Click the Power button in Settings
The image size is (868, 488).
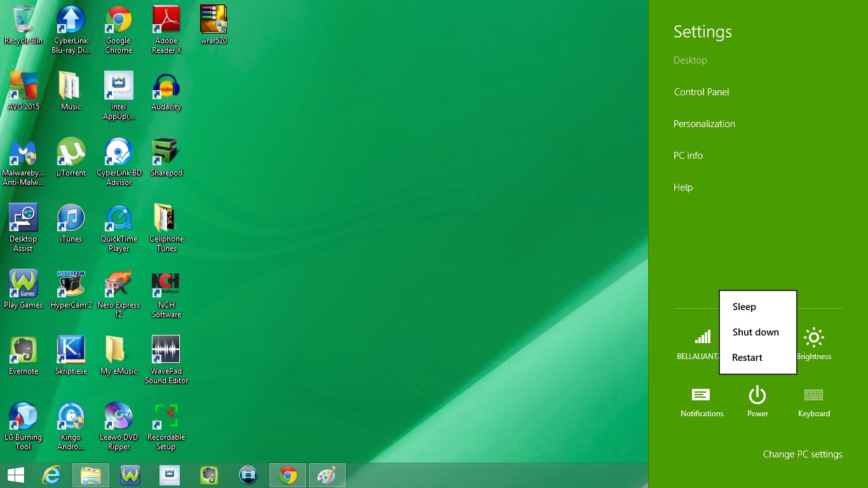(757, 402)
